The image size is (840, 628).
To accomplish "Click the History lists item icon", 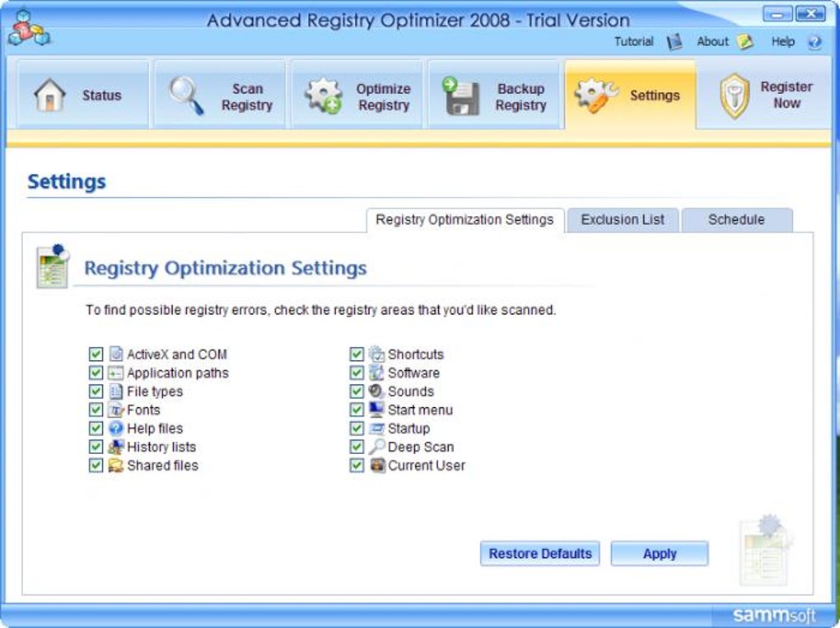I will 116,447.
